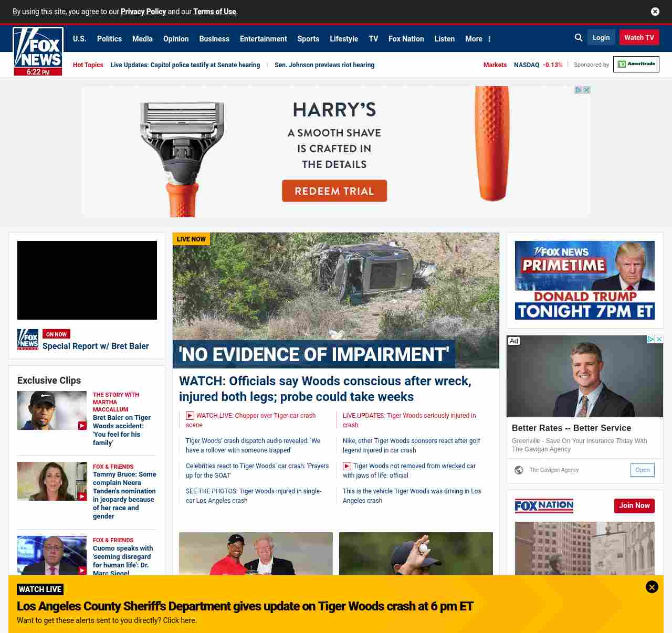672x633 pixels.
Task: Click the Join Now Fox Nation button
Action: pos(634,506)
